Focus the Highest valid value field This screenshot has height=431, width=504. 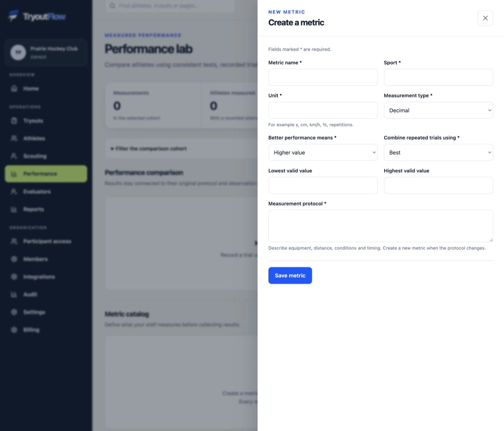tap(438, 185)
